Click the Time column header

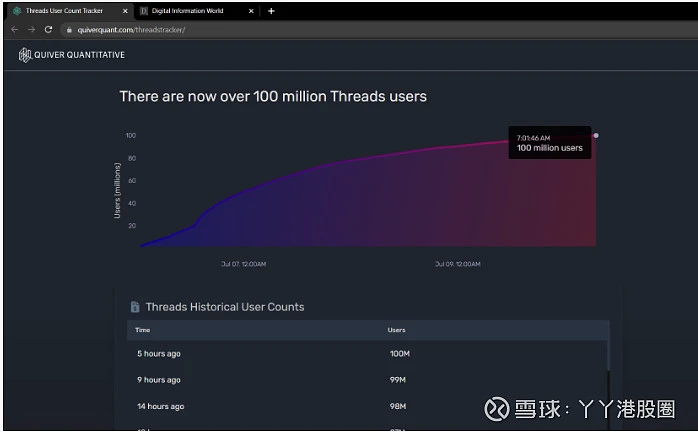point(142,330)
